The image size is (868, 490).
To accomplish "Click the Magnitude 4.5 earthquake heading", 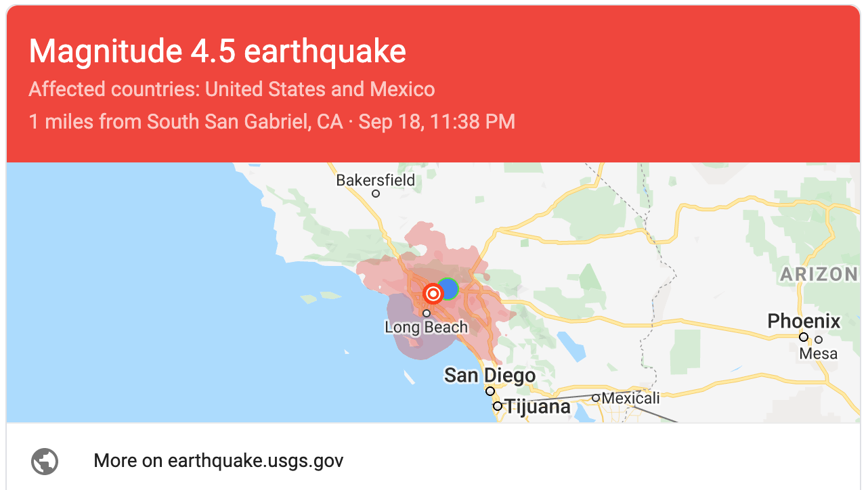I will [217, 51].
